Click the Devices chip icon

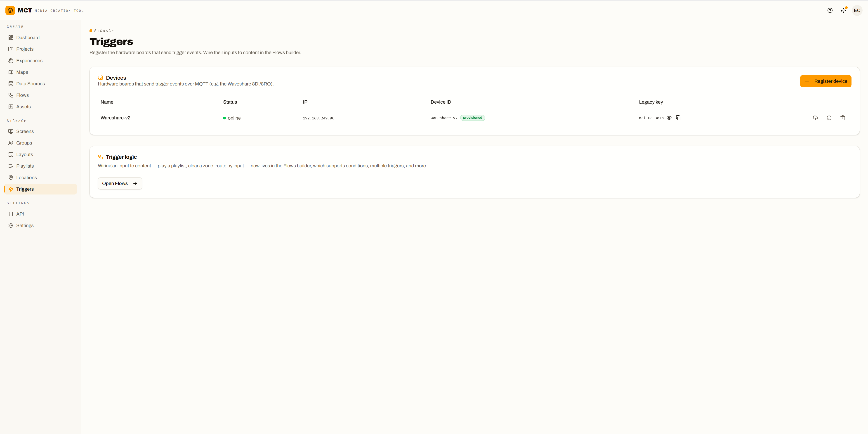pyautogui.click(x=100, y=78)
